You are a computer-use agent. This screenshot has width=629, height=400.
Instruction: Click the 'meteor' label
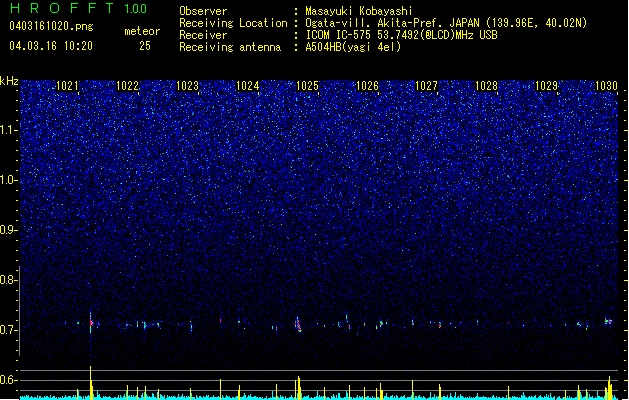[142, 31]
